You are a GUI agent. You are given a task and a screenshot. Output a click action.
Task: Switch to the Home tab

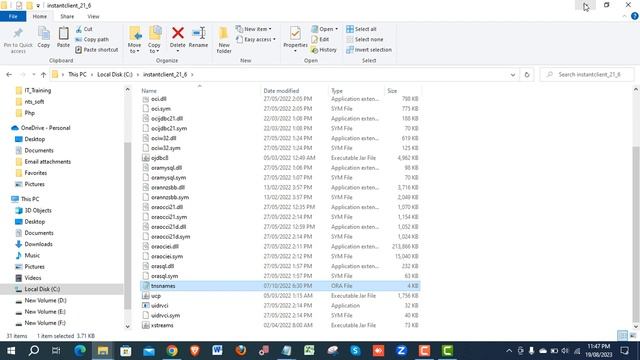pos(40,16)
